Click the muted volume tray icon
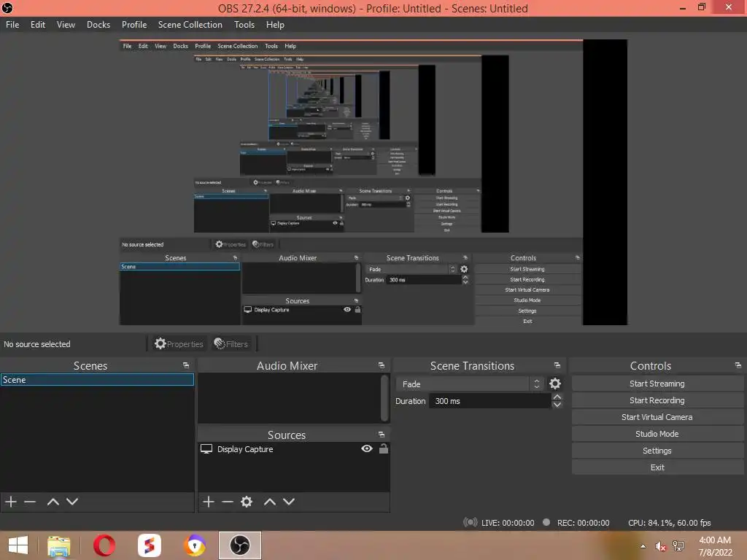This screenshot has height=560, width=747. pos(660,546)
